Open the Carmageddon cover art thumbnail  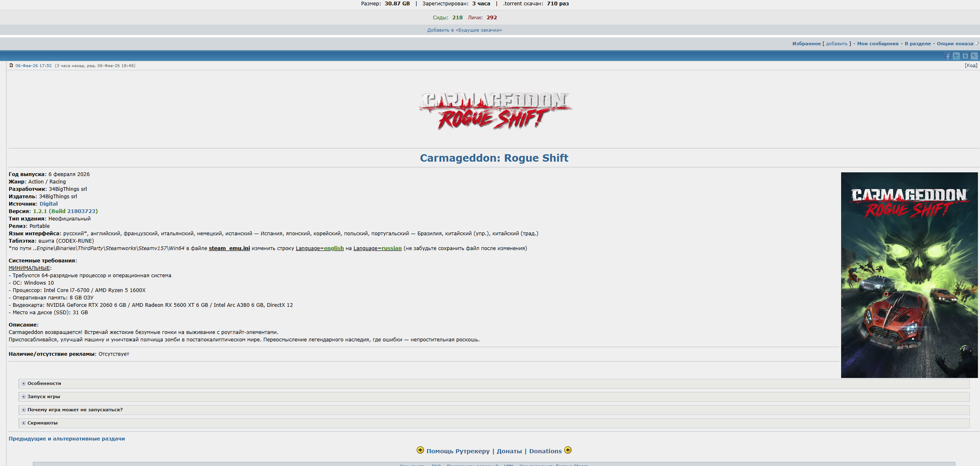point(909,275)
